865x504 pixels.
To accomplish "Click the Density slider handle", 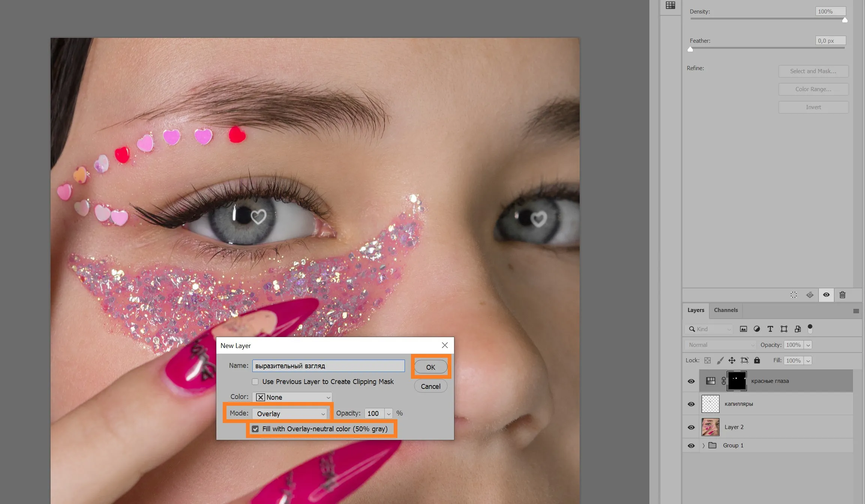I will tap(845, 20).
